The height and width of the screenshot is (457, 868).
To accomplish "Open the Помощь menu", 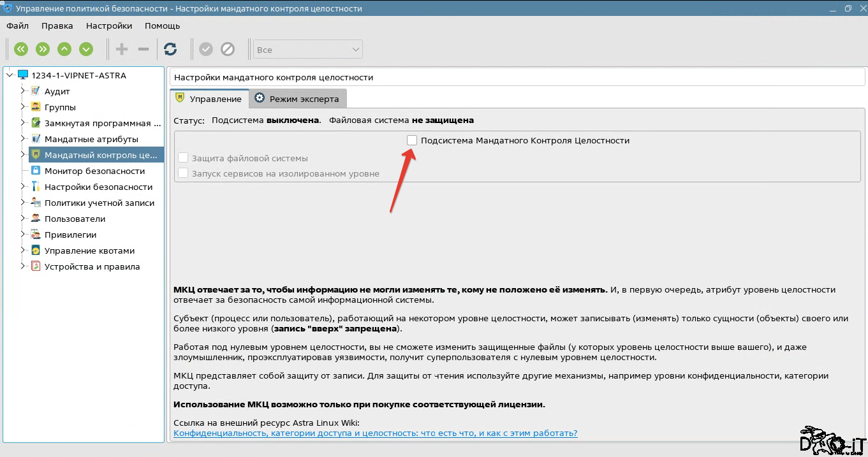I will pos(162,26).
